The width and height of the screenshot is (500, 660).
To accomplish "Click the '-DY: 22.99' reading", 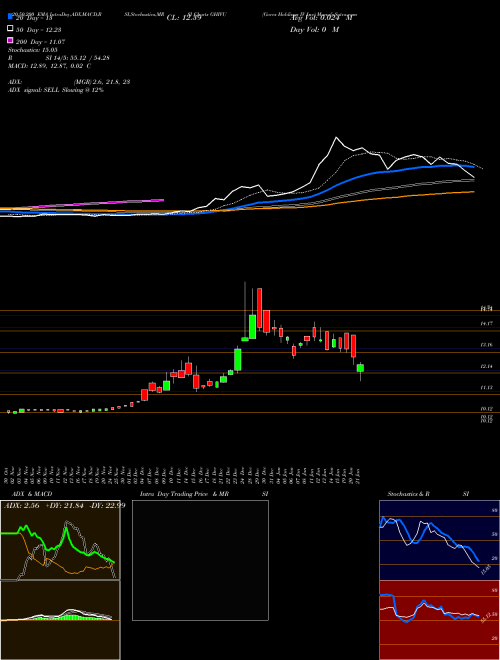I will tap(107, 506).
